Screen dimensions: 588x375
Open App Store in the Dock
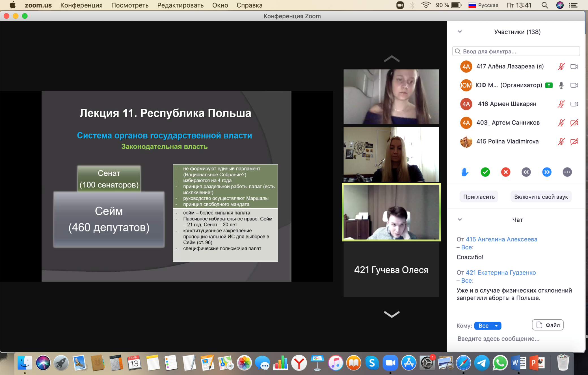click(408, 363)
